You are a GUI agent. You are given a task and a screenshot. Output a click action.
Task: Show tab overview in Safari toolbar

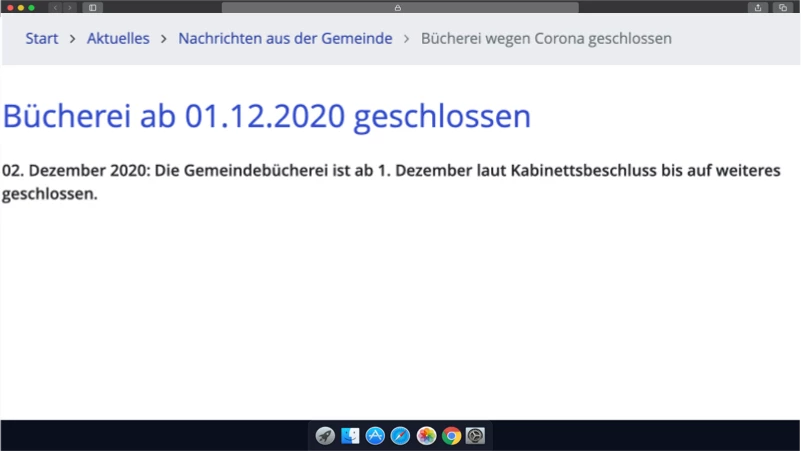(783, 8)
